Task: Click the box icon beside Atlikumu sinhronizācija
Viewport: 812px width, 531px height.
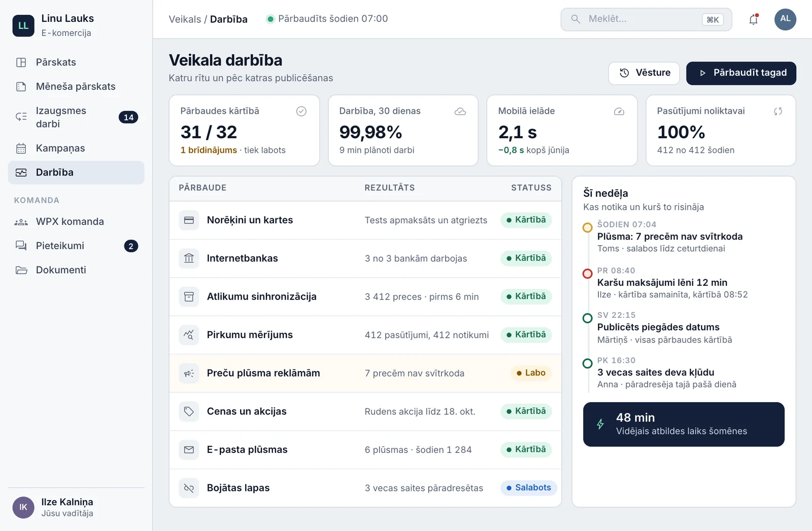Action: [189, 296]
